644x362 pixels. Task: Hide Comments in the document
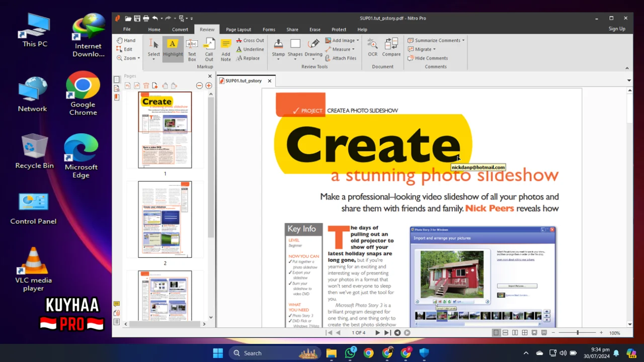click(427, 58)
